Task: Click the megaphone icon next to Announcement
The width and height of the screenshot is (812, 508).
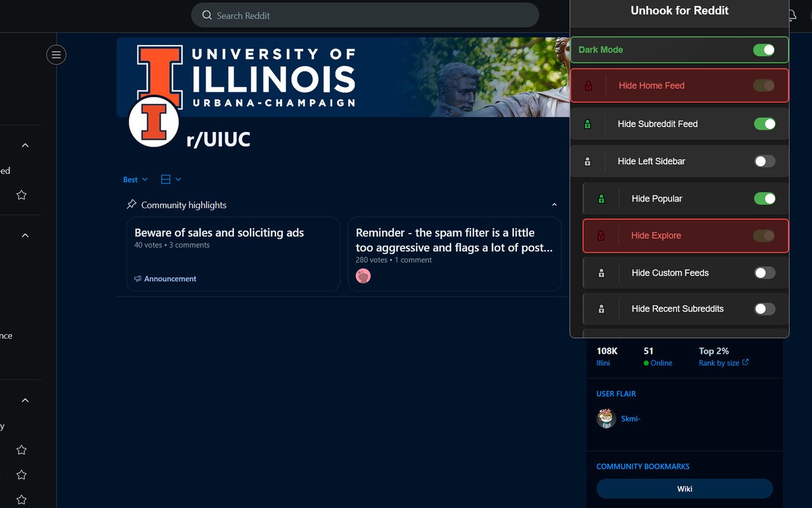Action: pyautogui.click(x=138, y=279)
